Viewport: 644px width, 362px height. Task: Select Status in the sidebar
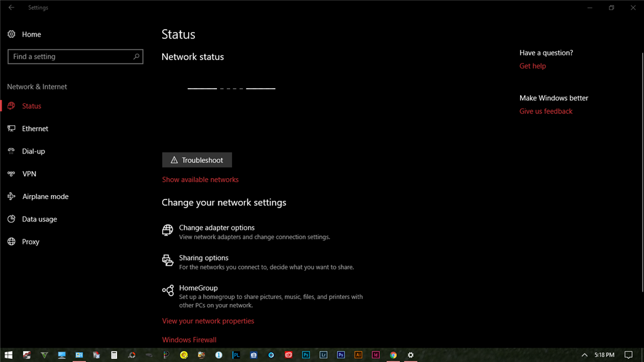click(31, 106)
